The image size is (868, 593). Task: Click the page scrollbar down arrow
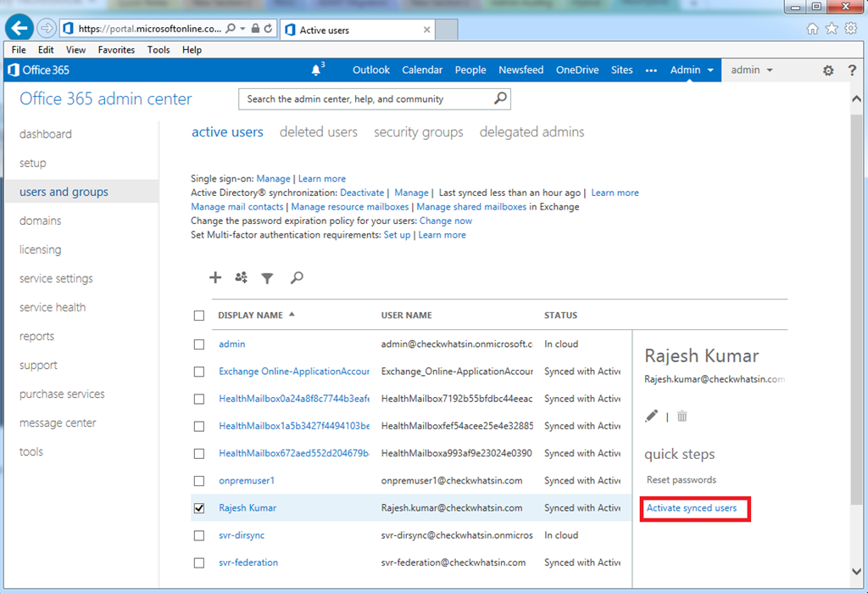pos(856,572)
